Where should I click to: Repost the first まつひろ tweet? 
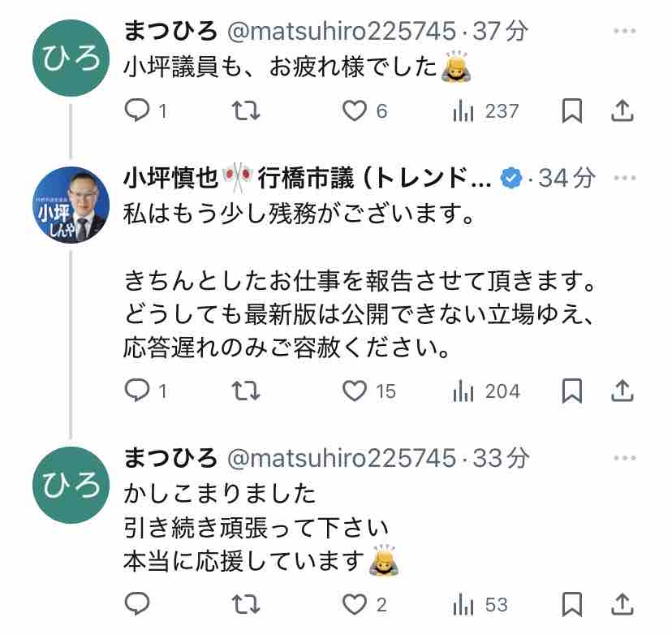pyautogui.click(x=245, y=111)
